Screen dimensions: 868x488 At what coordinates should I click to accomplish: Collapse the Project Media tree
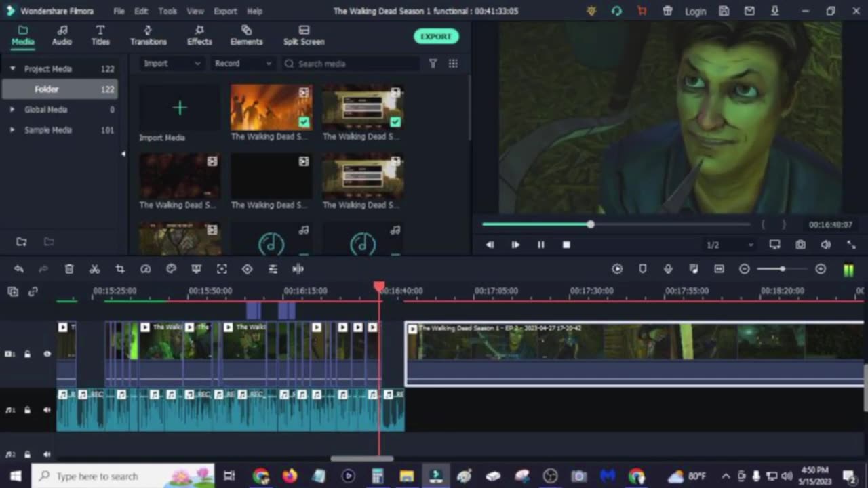12,69
